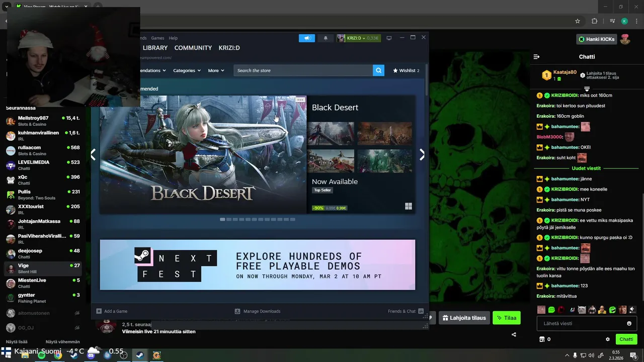This screenshot has width=644, height=362.
Task: Expand Steam store More dropdown
Action: [216, 70]
